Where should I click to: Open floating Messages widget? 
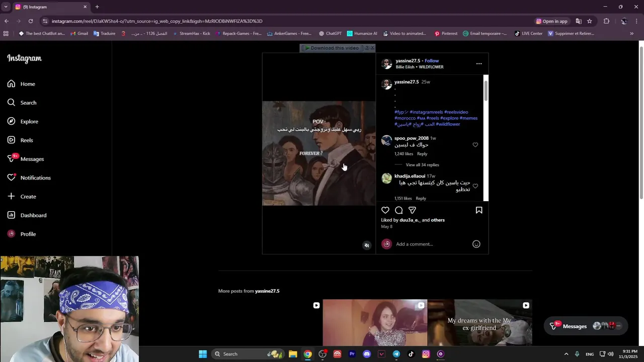586,326
